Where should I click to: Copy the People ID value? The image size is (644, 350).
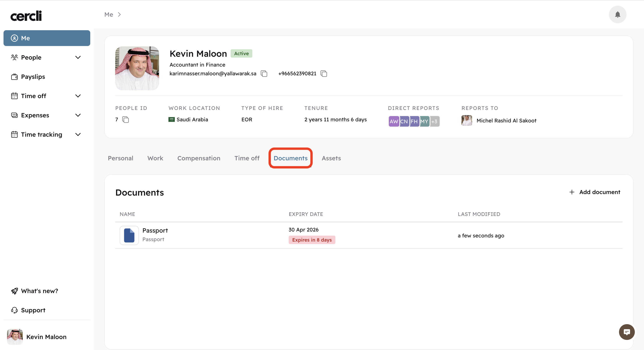coord(126,120)
